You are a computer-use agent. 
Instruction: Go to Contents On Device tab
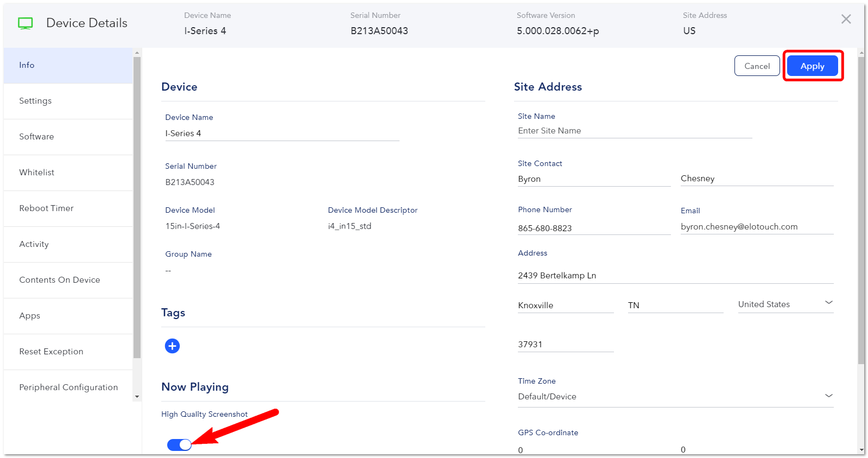[x=68, y=280]
